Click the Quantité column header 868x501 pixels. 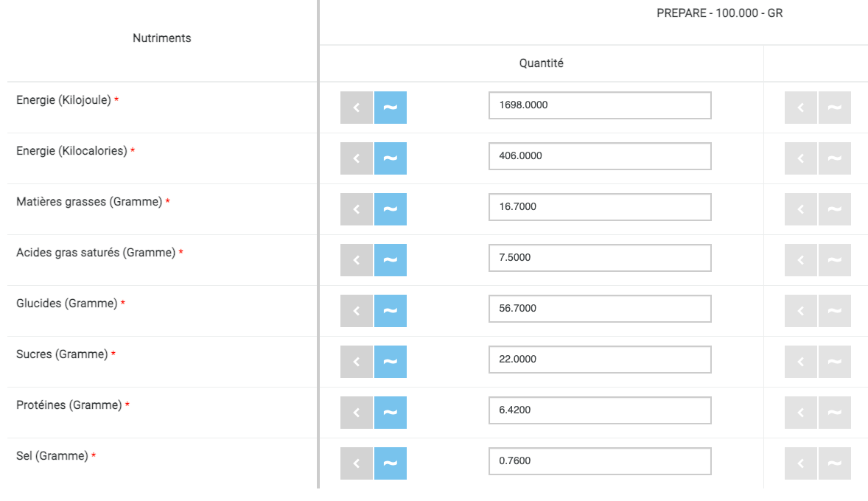tap(542, 63)
